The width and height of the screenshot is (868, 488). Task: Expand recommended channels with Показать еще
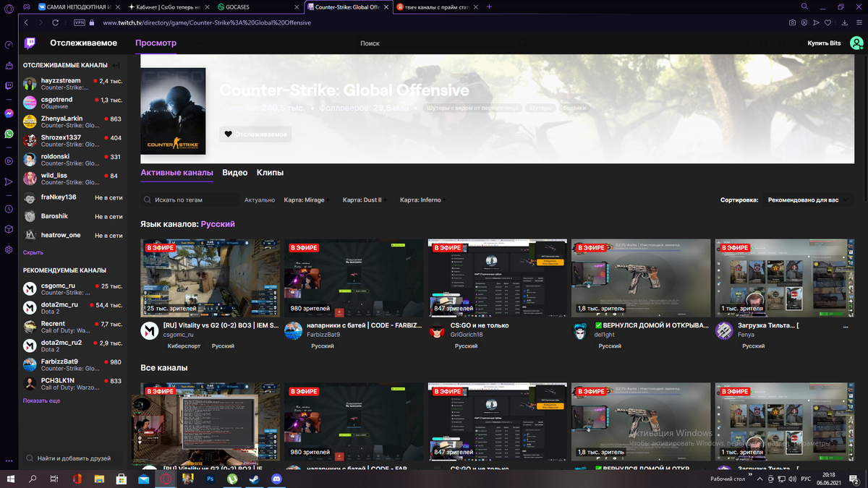[x=41, y=401]
